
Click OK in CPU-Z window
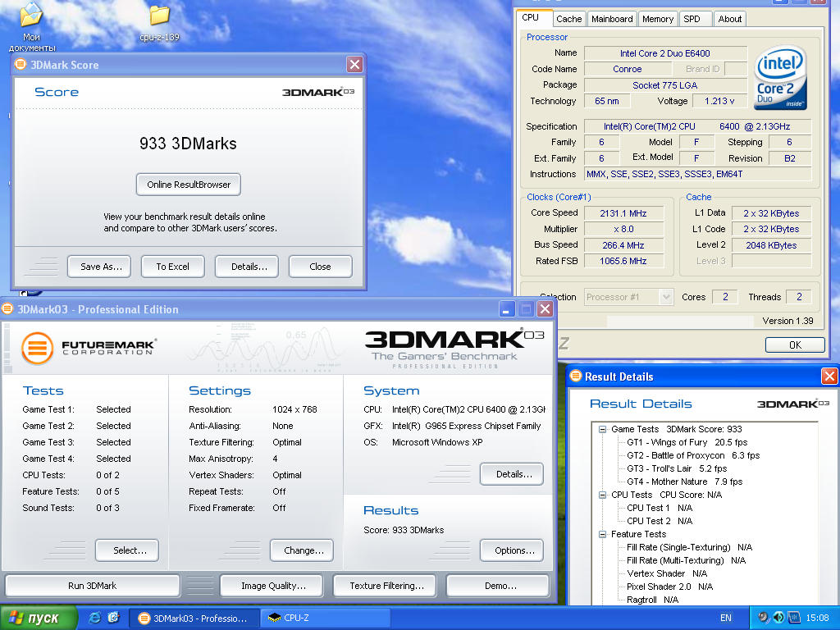pyautogui.click(x=794, y=345)
